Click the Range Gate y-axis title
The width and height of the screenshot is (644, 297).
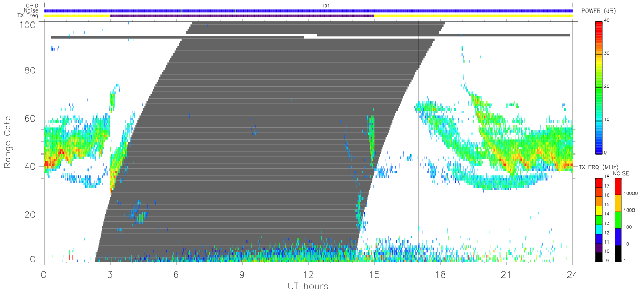pos(8,142)
